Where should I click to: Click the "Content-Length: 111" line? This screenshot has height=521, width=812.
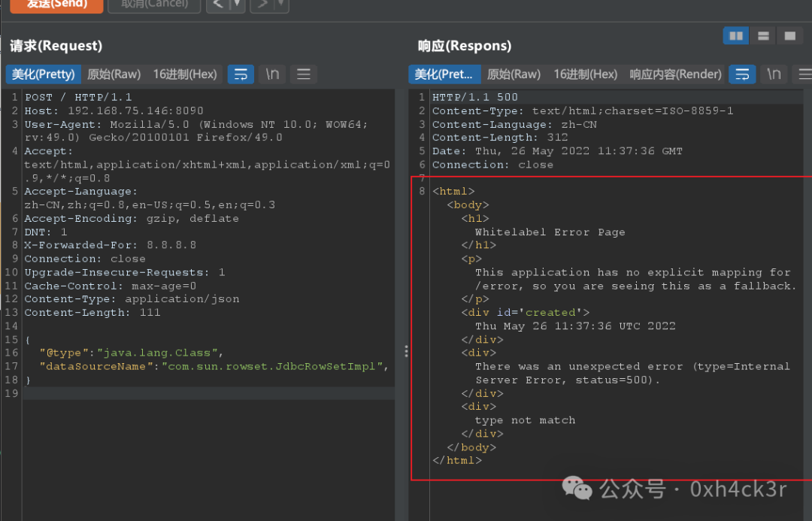click(92, 312)
